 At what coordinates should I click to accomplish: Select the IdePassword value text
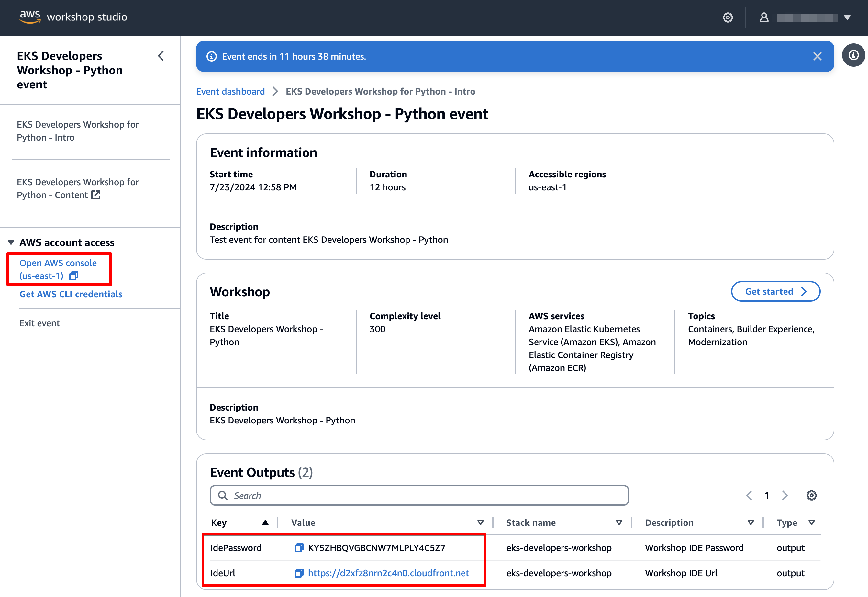point(376,548)
